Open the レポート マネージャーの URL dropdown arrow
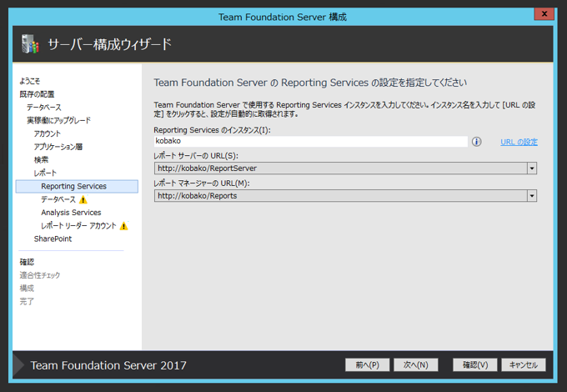 pos(532,196)
